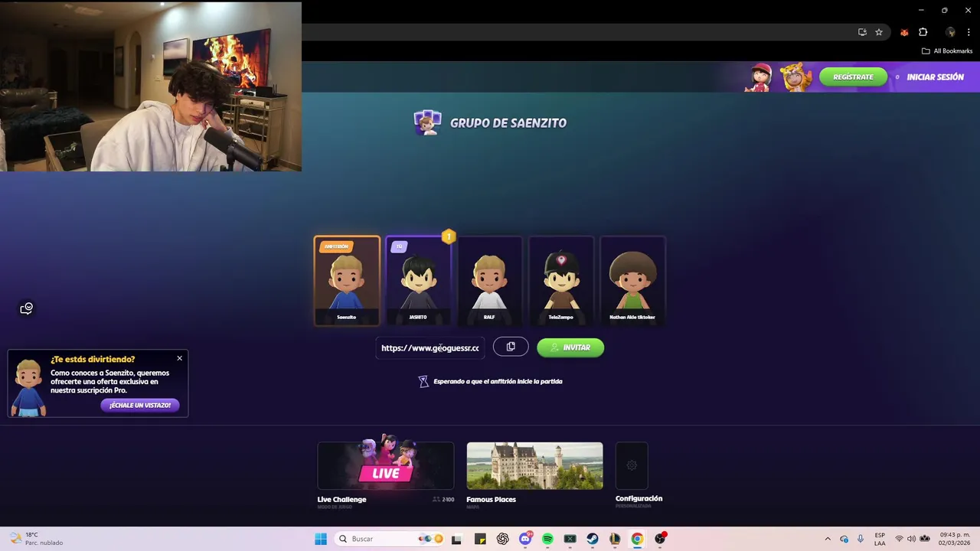Open Sticky Notes from taskbar
The image size is (980, 551).
click(480, 539)
